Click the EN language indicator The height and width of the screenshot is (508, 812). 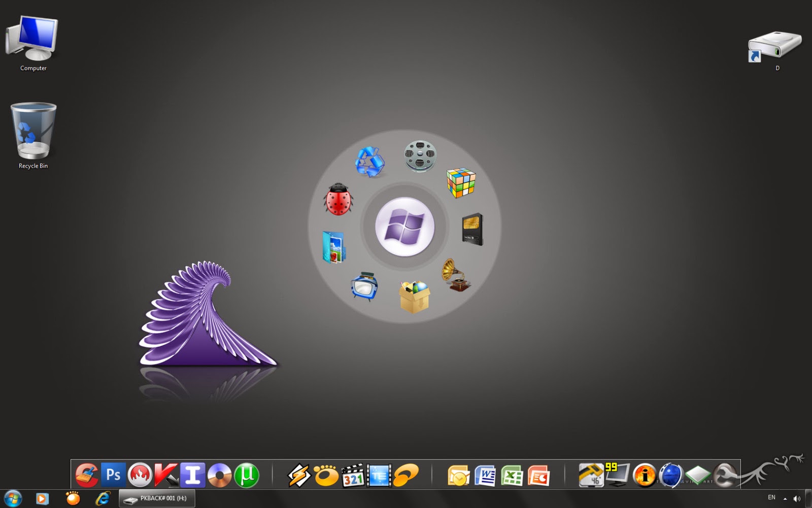point(771,498)
